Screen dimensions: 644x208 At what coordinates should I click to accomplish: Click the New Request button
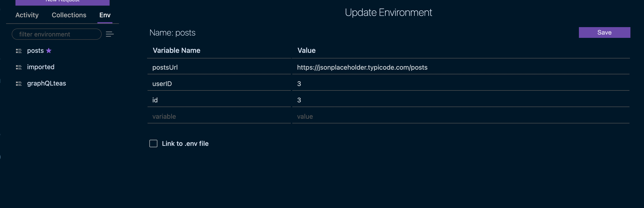62,1
